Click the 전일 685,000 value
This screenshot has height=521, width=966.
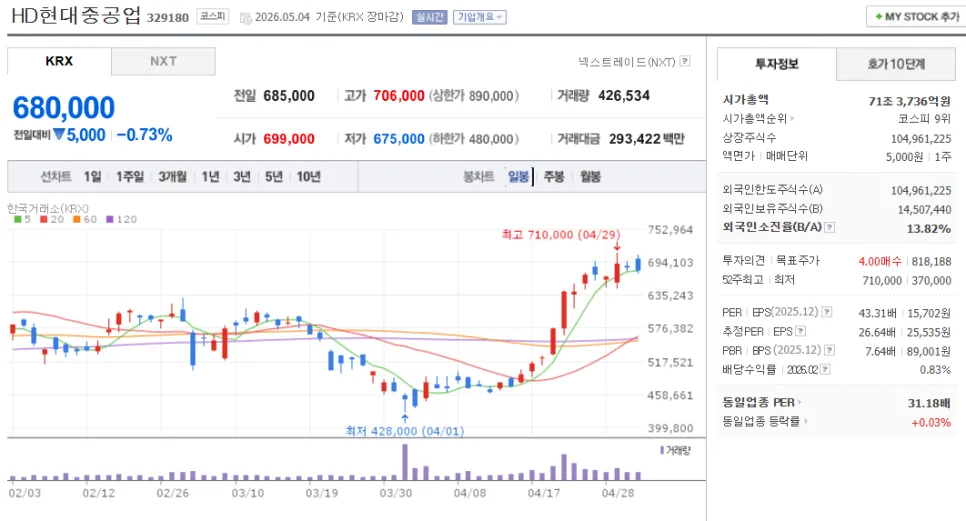pos(289,95)
